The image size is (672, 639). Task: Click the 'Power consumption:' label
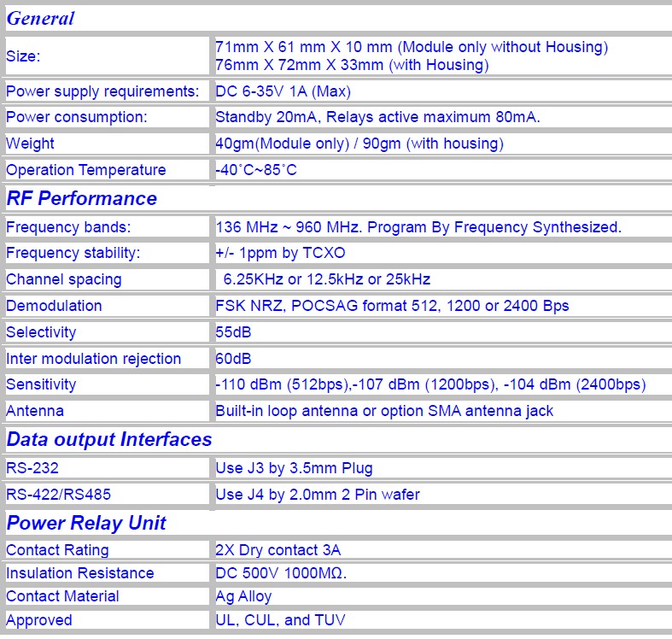click(x=77, y=117)
